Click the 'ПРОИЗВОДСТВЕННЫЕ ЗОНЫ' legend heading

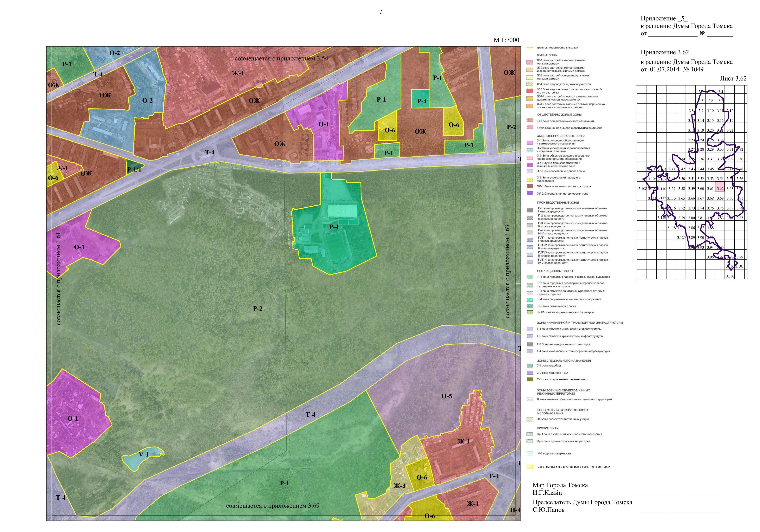558,203
